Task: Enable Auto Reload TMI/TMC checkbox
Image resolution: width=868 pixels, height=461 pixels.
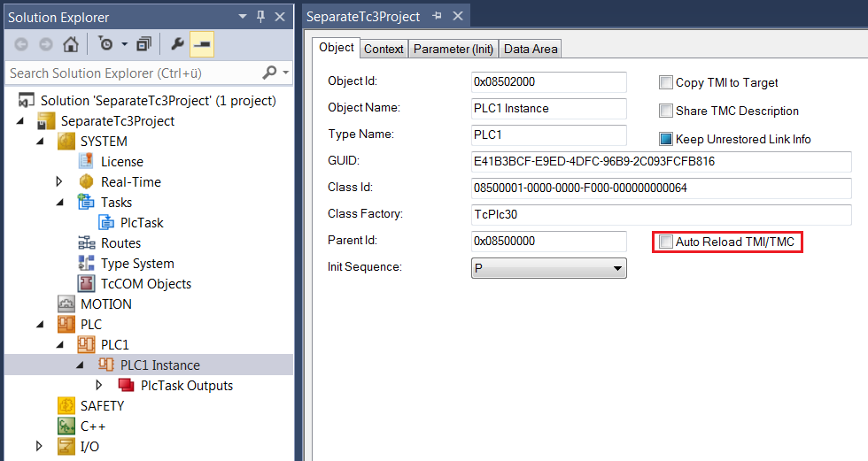Action: (x=665, y=242)
